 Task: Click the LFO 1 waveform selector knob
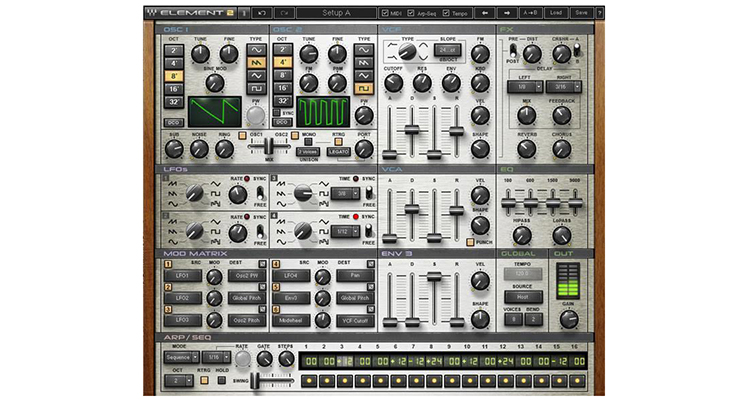pos(194,193)
